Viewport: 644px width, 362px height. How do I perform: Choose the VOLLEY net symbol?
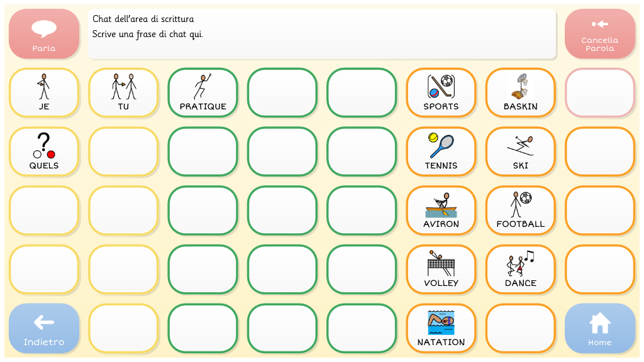(x=441, y=270)
